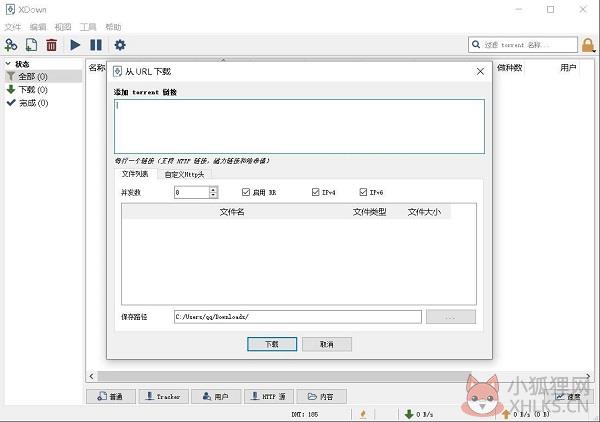
Task: Click the gold lock icon
Action: (x=588, y=45)
